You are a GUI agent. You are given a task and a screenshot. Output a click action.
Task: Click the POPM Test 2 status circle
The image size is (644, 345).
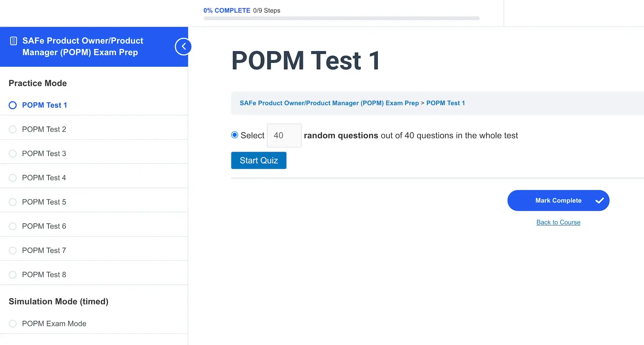(x=13, y=129)
